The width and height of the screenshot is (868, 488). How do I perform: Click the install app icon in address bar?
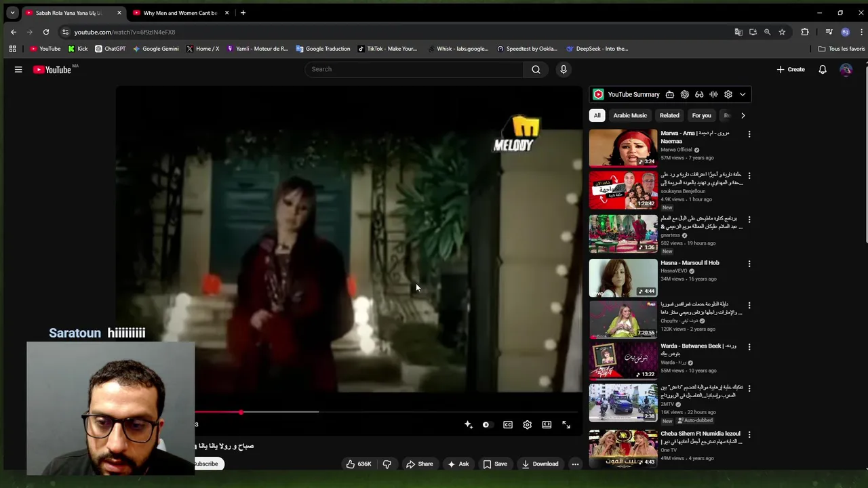(753, 32)
